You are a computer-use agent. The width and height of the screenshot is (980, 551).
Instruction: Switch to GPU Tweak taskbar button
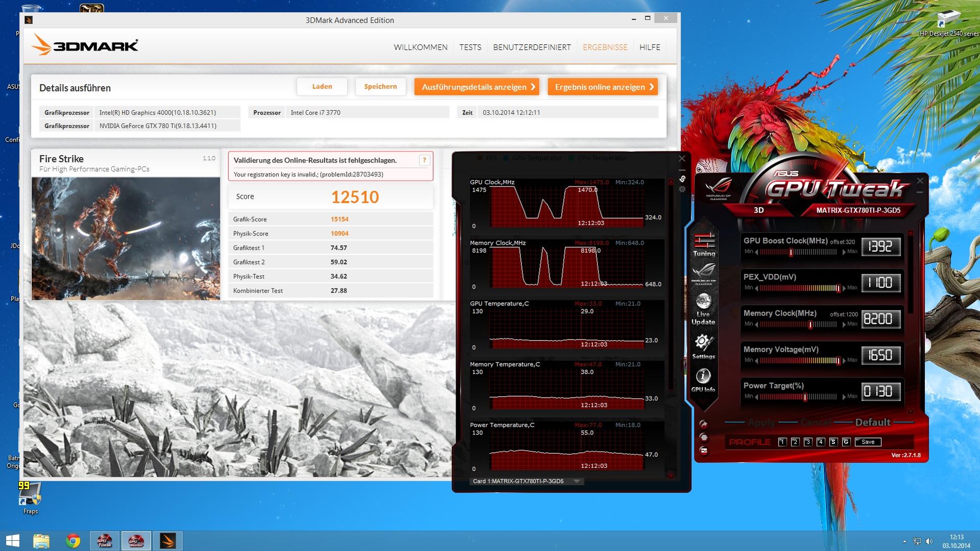[105, 541]
